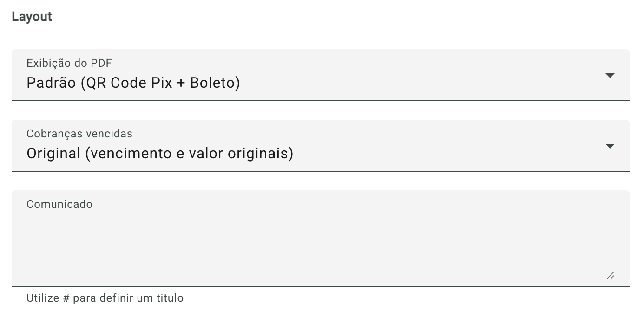Click the word "Padrão" in the PDF field
This screenshot has width=644, height=311.
[49, 83]
